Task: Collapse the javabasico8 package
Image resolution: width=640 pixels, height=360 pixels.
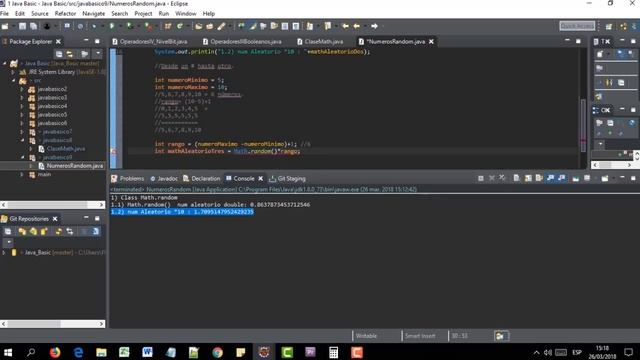Action: pos(22,140)
